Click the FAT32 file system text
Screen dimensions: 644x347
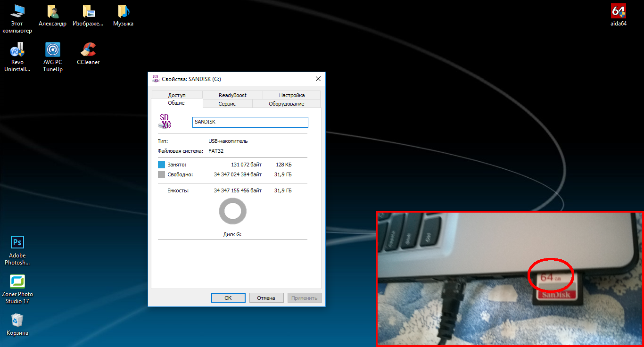pos(216,151)
